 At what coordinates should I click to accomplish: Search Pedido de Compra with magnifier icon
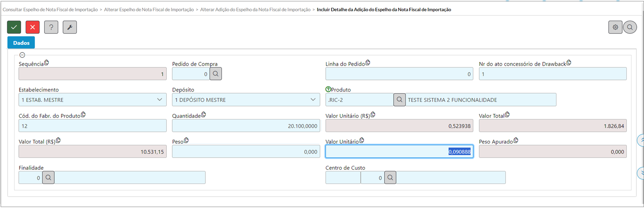216,74
